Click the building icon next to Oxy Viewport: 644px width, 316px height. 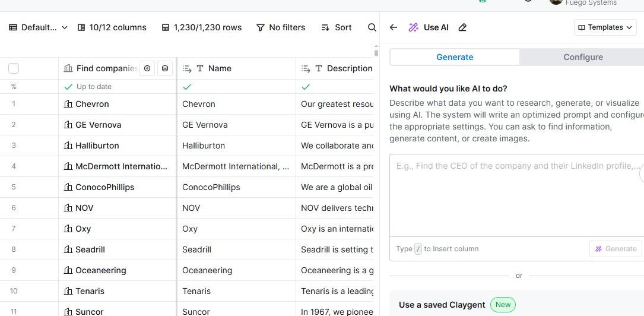click(x=68, y=229)
